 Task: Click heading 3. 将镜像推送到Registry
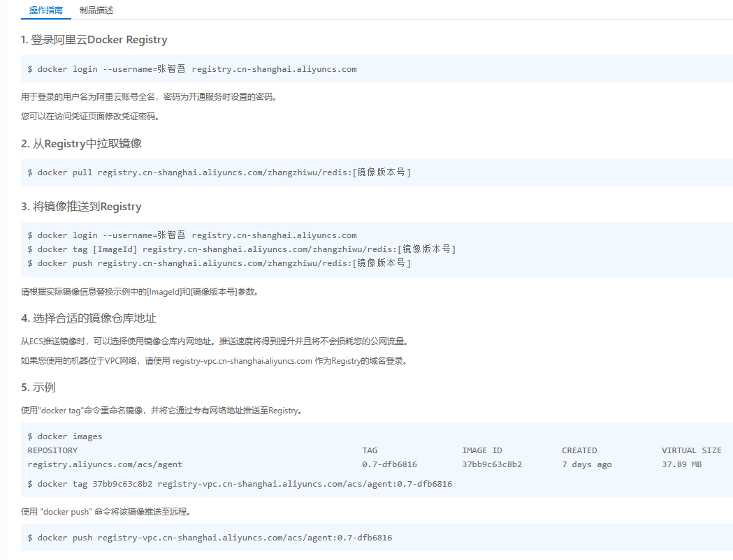click(x=81, y=207)
